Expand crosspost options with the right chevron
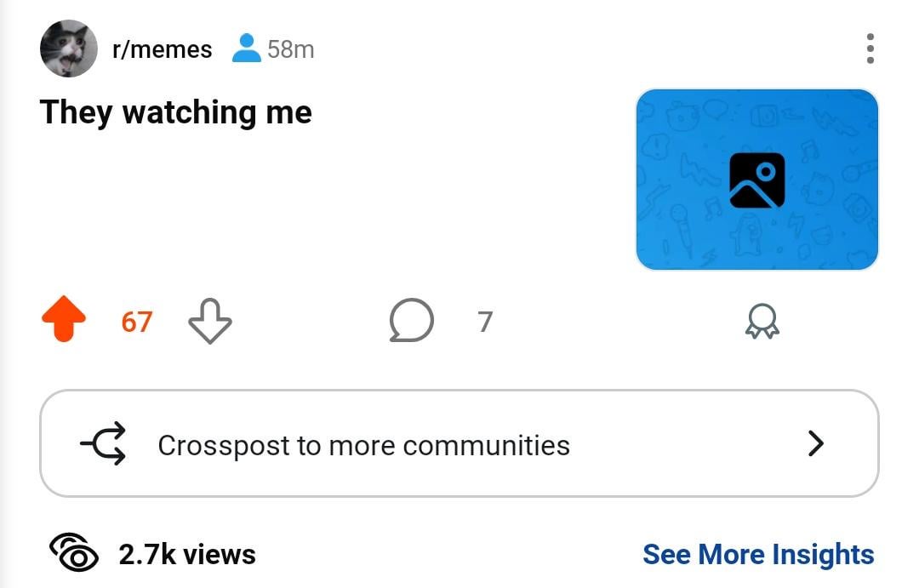 point(816,444)
